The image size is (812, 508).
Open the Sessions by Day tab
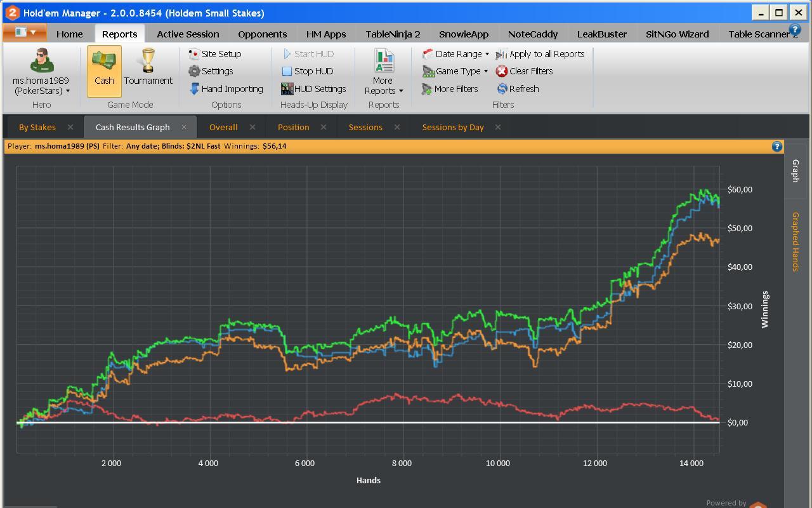453,127
